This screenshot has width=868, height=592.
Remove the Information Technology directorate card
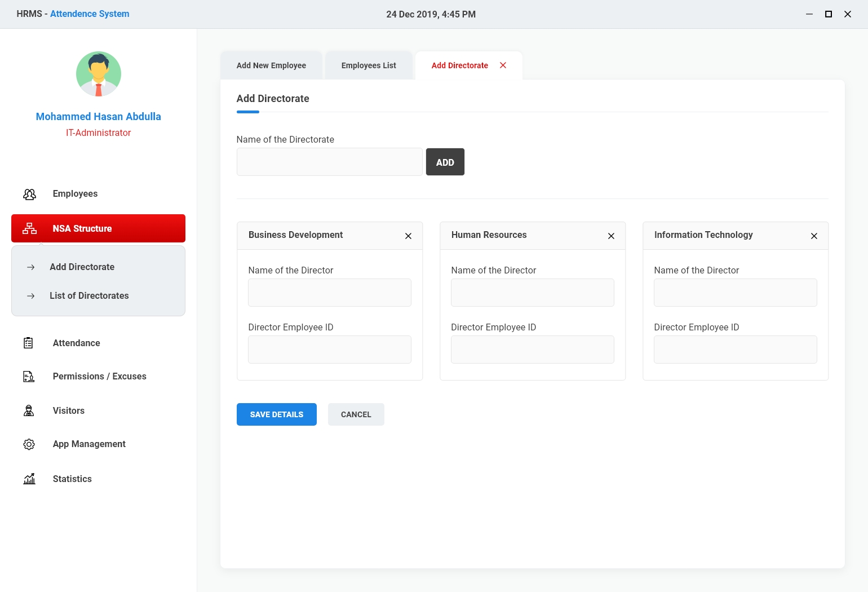814,236
